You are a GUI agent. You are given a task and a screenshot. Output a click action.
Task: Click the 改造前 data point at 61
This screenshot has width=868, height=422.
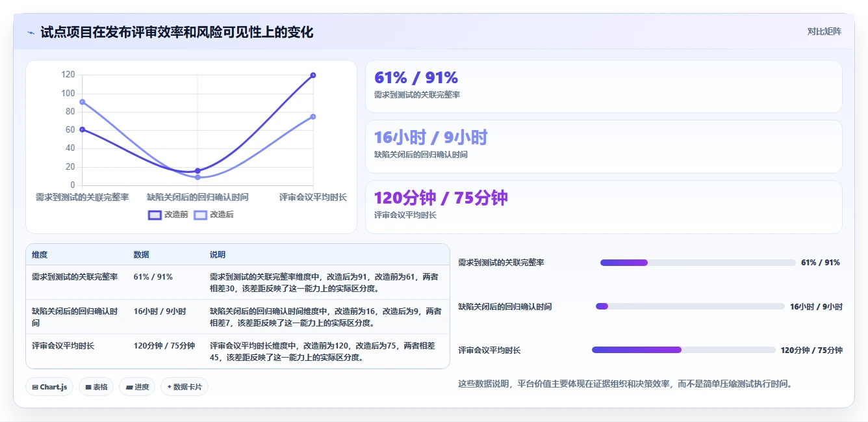pyautogui.click(x=82, y=129)
